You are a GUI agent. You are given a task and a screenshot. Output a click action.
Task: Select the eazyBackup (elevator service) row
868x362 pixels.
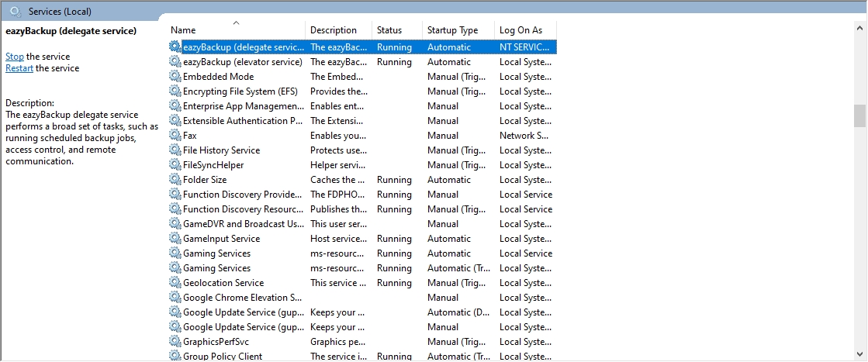tap(242, 62)
